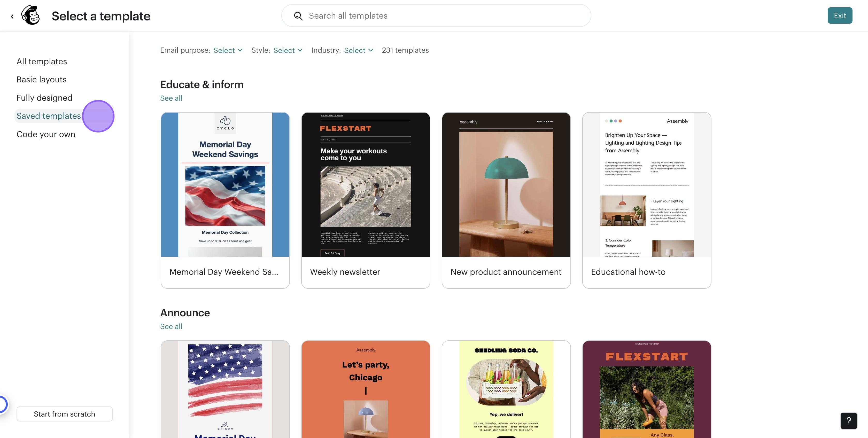The height and width of the screenshot is (438, 868).
Task: Open Memorial Day Weekend Savings template
Action: [225, 200]
